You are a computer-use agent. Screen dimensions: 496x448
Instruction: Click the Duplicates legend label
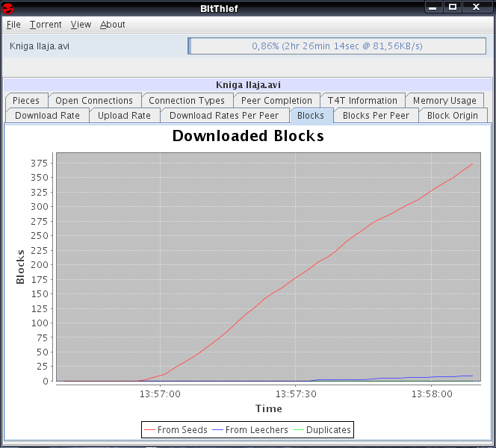pos(329,430)
